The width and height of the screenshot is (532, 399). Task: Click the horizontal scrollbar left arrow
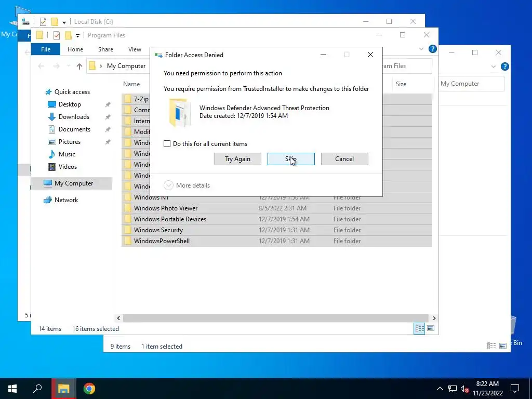click(118, 318)
